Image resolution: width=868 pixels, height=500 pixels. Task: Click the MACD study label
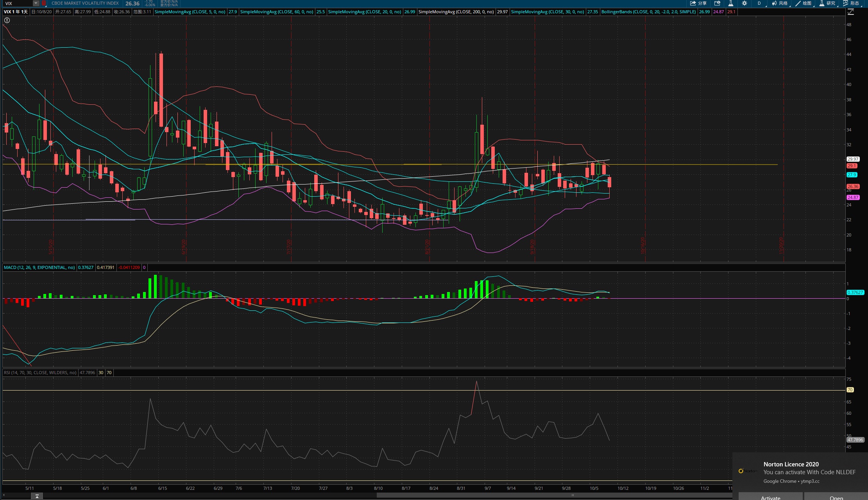click(x=39, y=267)
